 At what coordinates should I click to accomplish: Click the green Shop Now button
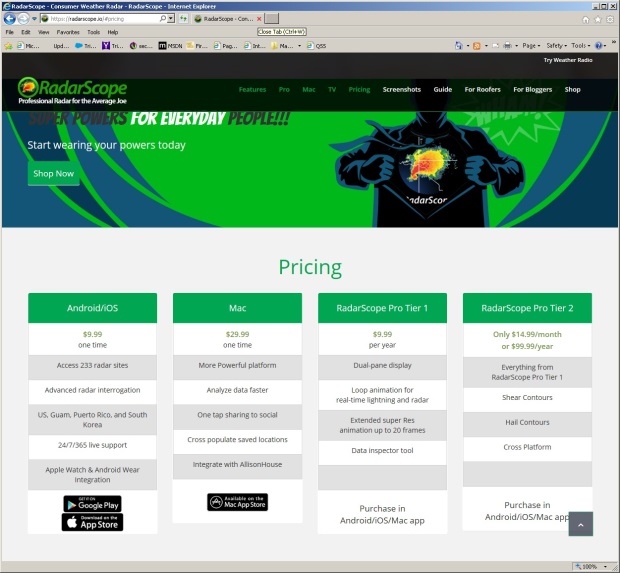point(53,173)
